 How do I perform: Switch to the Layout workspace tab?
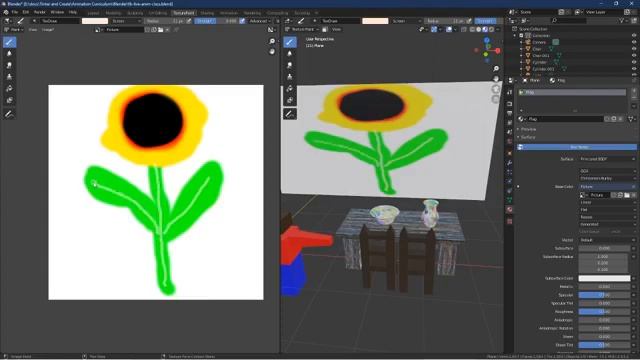[93, 13]
